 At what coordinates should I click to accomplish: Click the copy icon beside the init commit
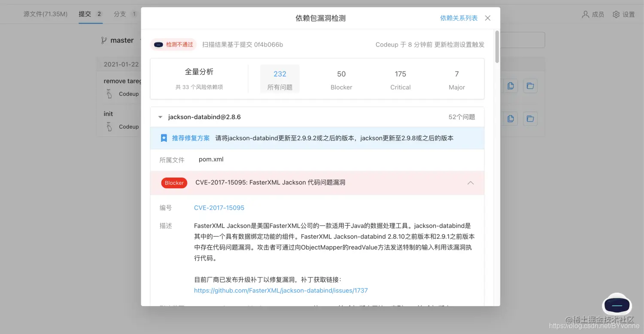click(510, 118)
